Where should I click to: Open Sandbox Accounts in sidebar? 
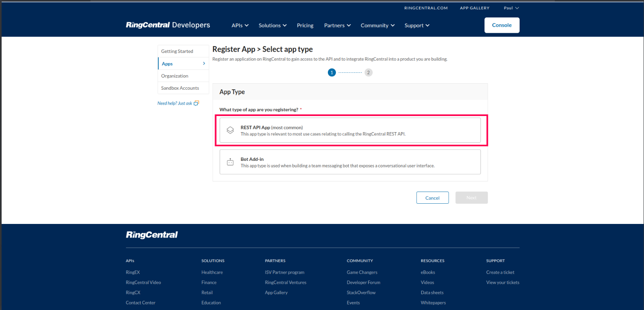(x=183, y=88)
